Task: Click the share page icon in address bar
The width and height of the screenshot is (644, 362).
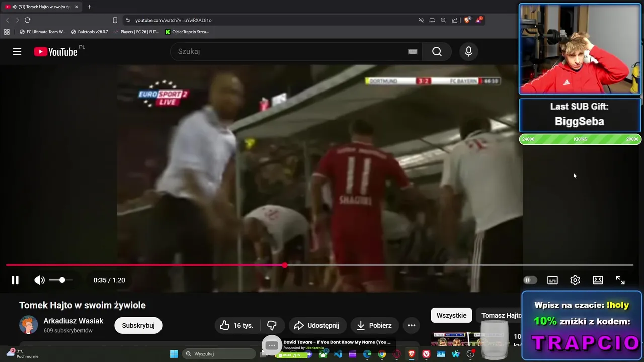Action: (455, 20)
